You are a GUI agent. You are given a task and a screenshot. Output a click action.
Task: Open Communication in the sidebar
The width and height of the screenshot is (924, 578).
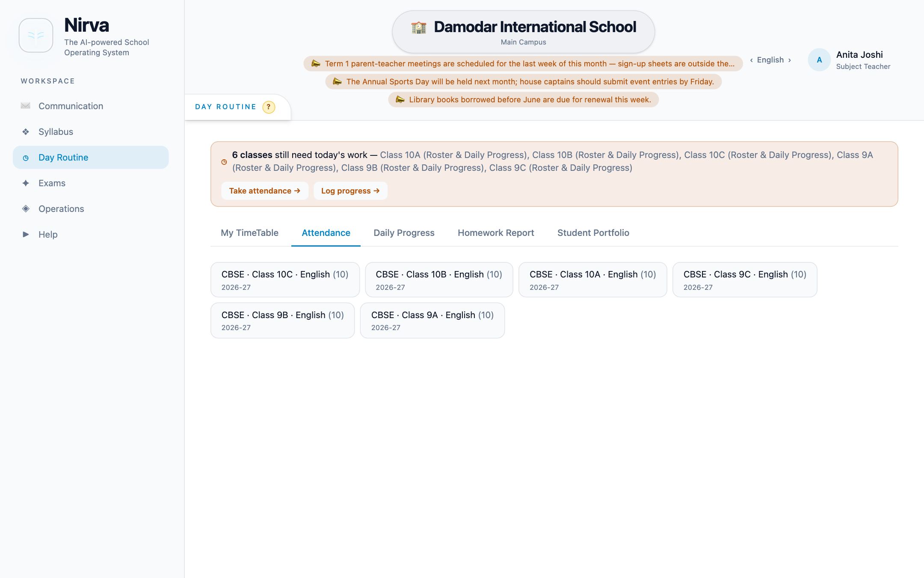click(x=91, y=106)
